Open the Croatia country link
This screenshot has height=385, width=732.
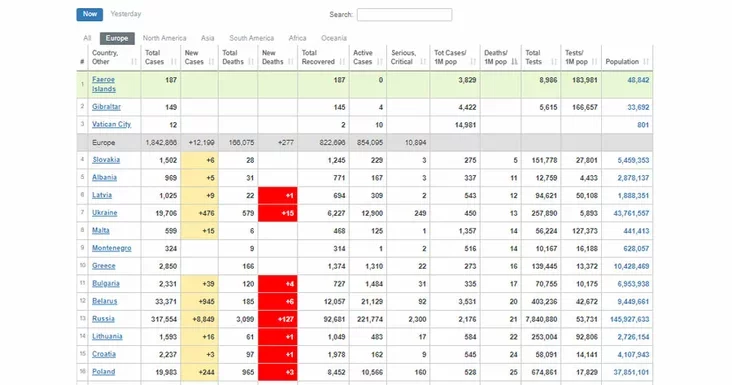pyautogui.click(x=104, y=355)
